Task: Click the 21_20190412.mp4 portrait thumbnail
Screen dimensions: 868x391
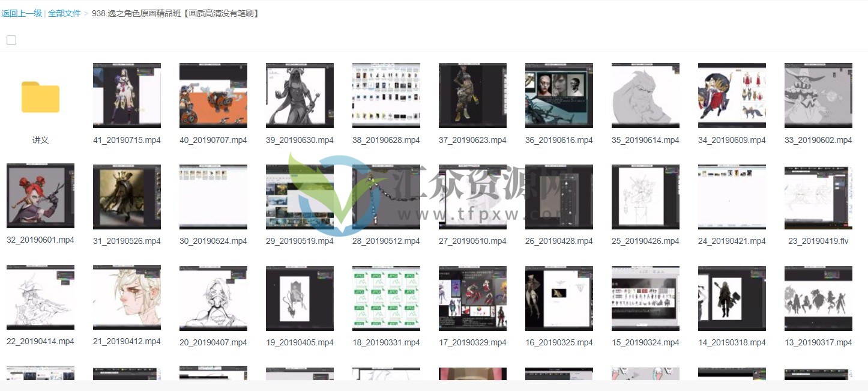Action: point(127,298)
